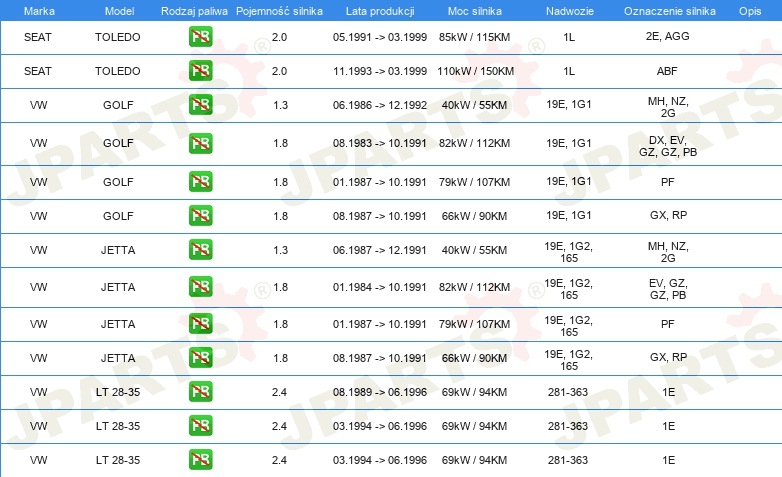Select 'GX, RP' in the GOLF row
The image size is (782, 477).
coord(668,215)
